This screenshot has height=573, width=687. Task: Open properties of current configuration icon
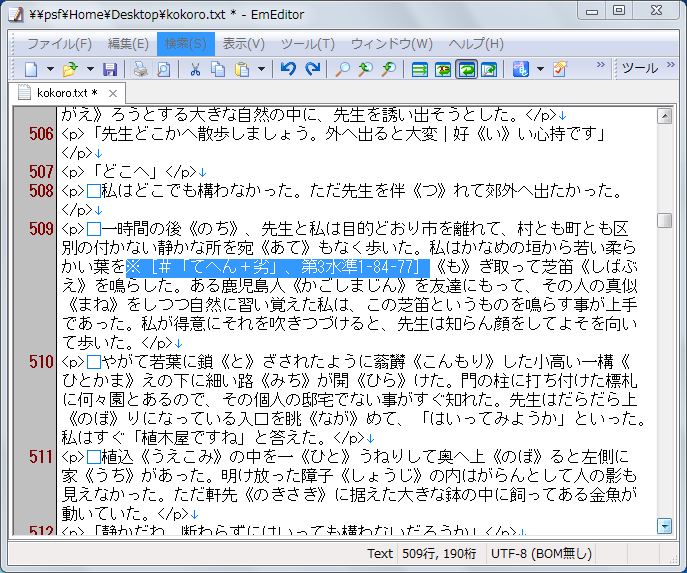(560, 69)
